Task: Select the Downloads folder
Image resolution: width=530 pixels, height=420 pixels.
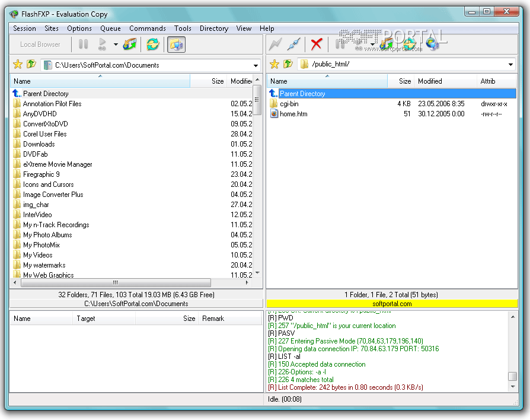Action: [x=39, y=144]
